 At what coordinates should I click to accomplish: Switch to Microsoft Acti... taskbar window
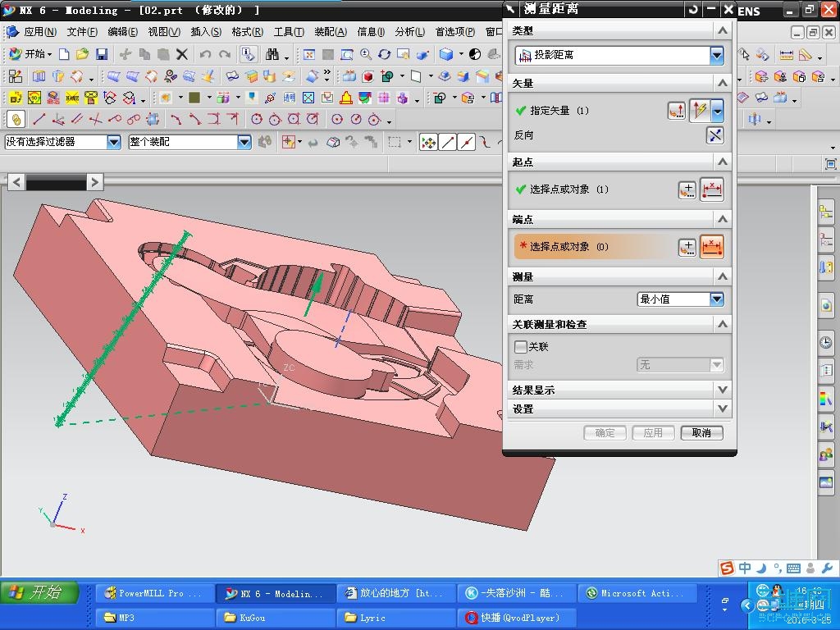pyautogui.click(x=637, y=594)
